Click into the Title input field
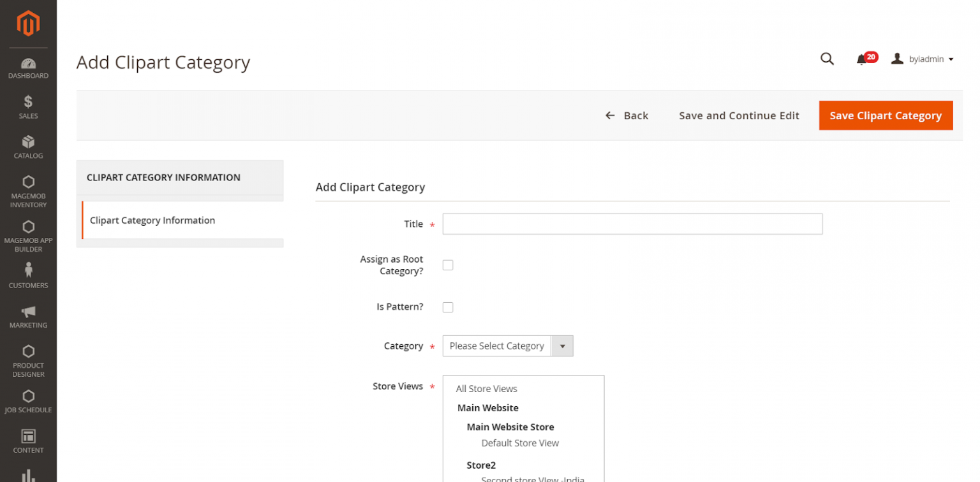 click(x=632, y=224)
